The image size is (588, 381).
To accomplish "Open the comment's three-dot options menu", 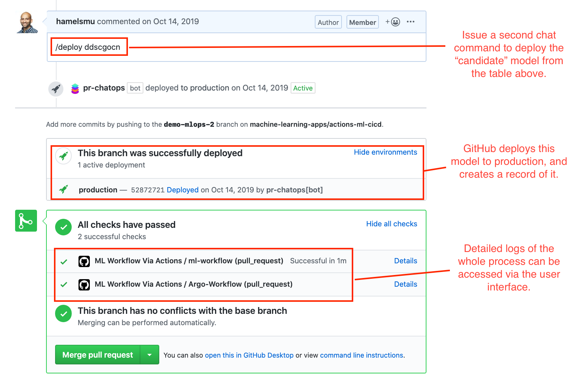I will point(411,22).
